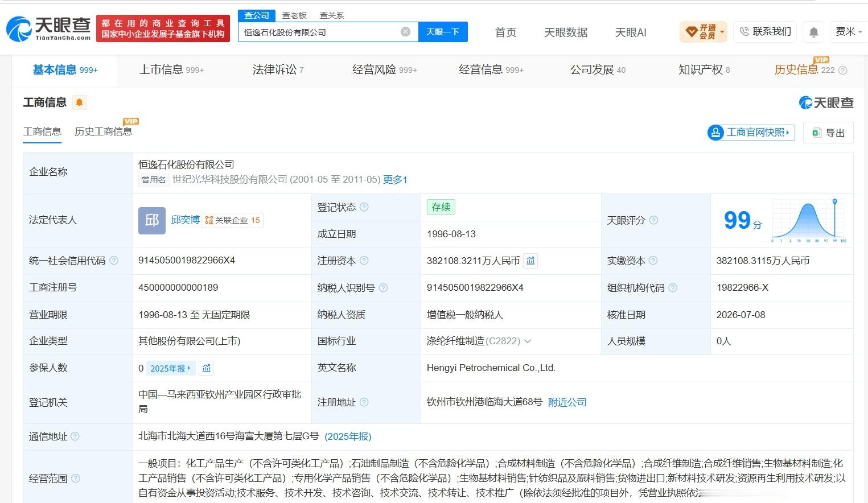Click the 关联企业 15 badge

pyautogui.click(x=232, y=220)
